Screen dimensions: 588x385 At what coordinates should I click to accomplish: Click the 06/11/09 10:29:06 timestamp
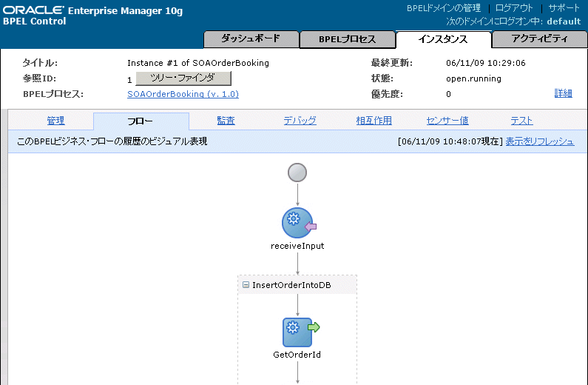486,63
